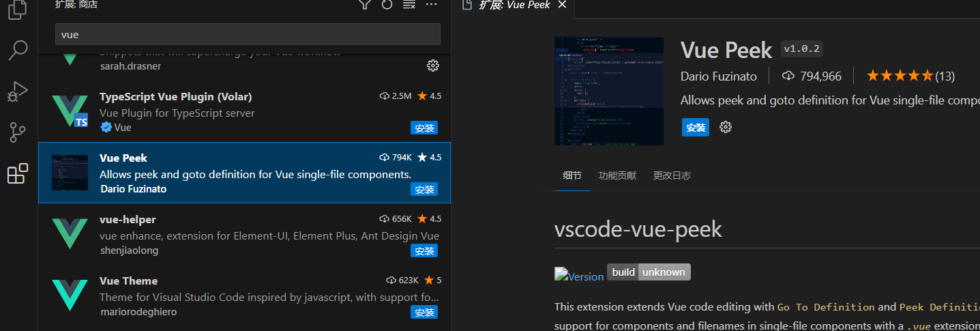Click the Volar extension TS icon
The height and width of the screenshot is (331, 980).
(x=70, y=111)
